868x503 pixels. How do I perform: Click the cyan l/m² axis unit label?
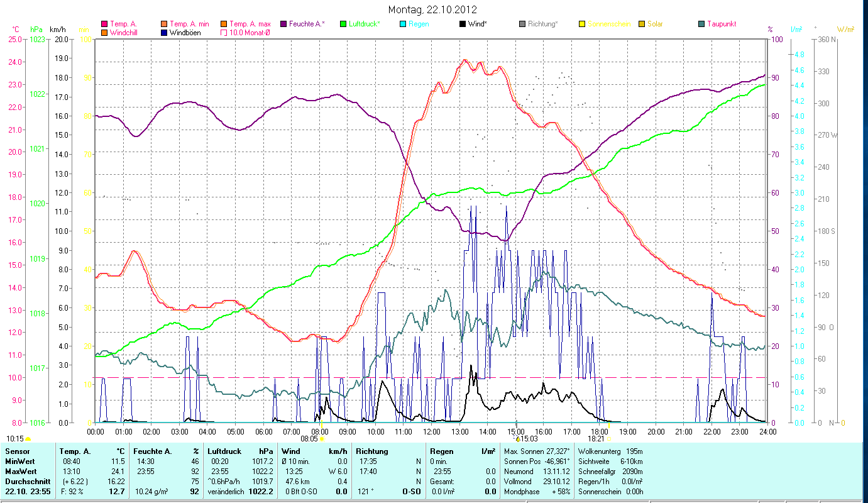coord(796,30)
